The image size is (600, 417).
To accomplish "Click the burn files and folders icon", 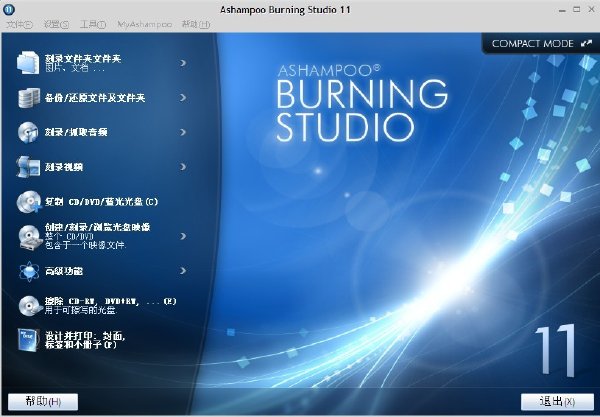I will click(28, 62).
